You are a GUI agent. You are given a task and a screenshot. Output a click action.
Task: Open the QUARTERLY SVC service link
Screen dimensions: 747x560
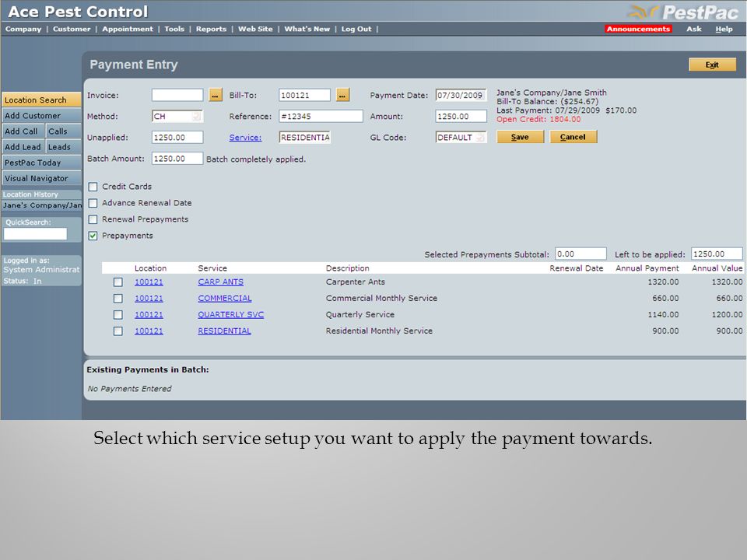click(x=230, y=314)
